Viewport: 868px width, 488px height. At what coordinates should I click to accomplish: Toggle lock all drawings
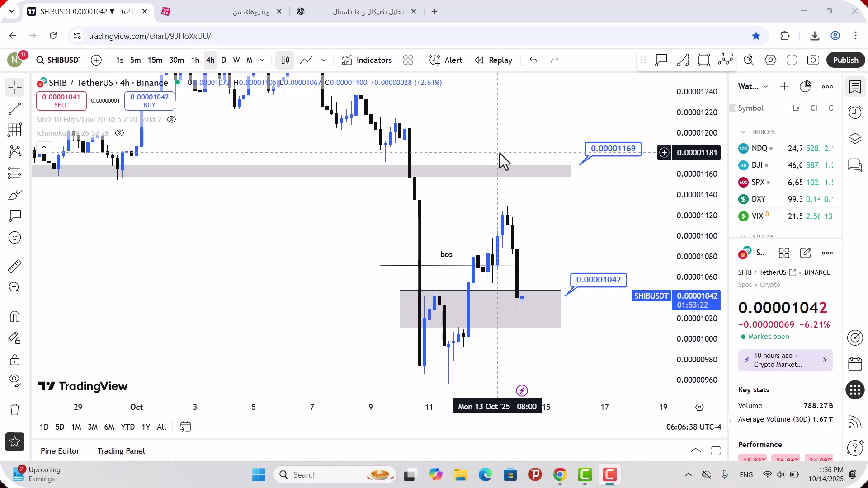pos(15,360)
